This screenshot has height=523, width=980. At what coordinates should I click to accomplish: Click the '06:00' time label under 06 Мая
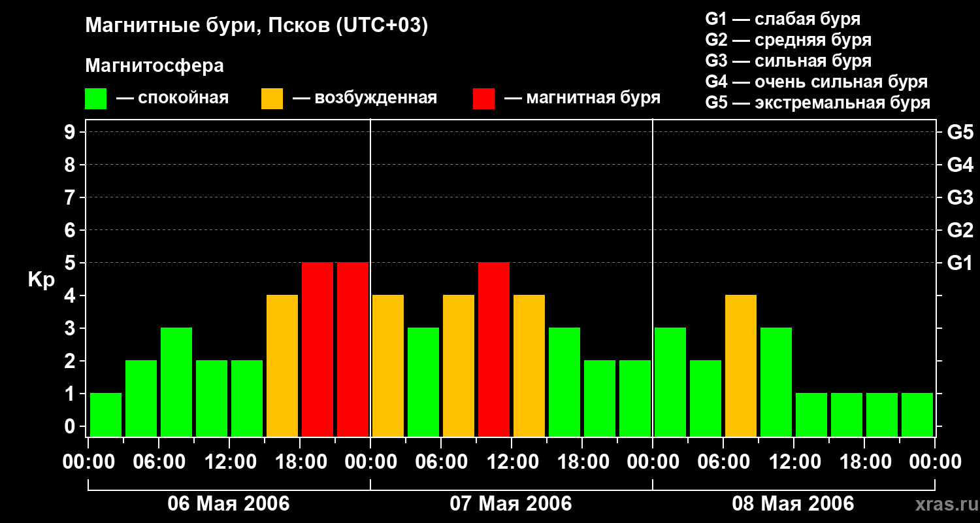click(159, 463)
